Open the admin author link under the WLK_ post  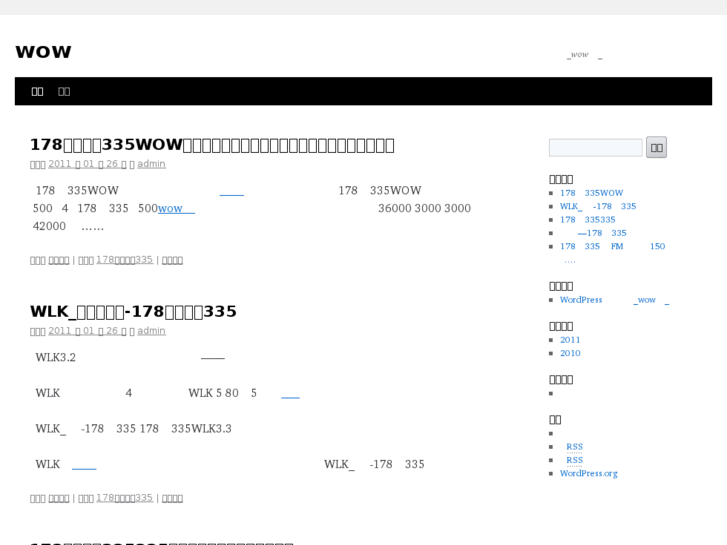[151, 331]
